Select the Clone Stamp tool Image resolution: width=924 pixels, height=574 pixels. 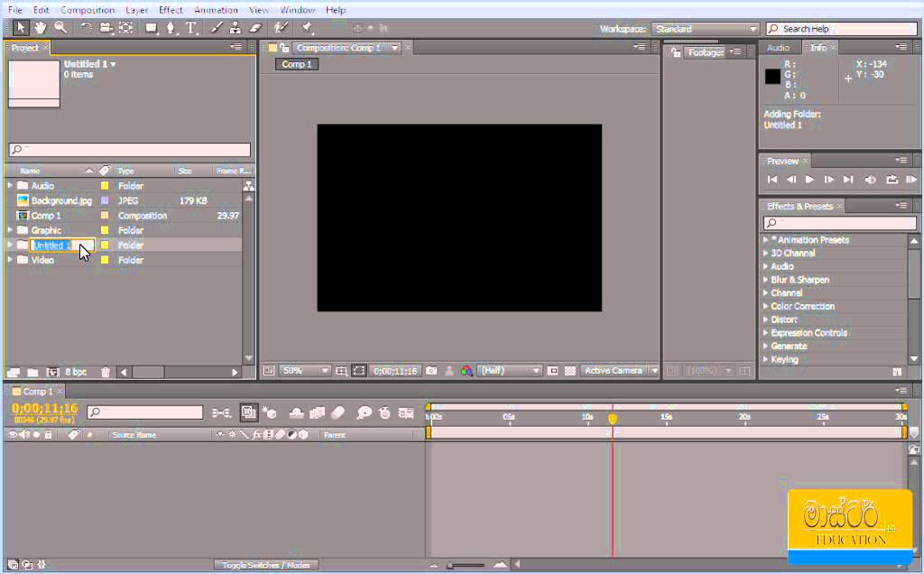click(x=236, y=28)
